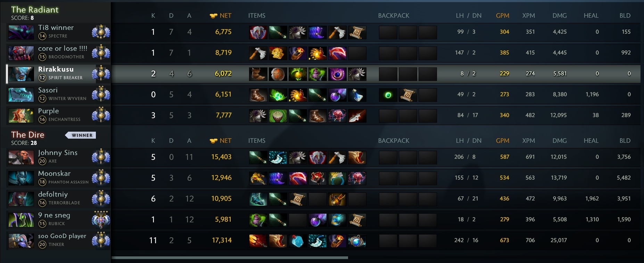Click Dire DMG column header
Image resolution: width=644 pixels, height=263 pixels.
[559, 141]
